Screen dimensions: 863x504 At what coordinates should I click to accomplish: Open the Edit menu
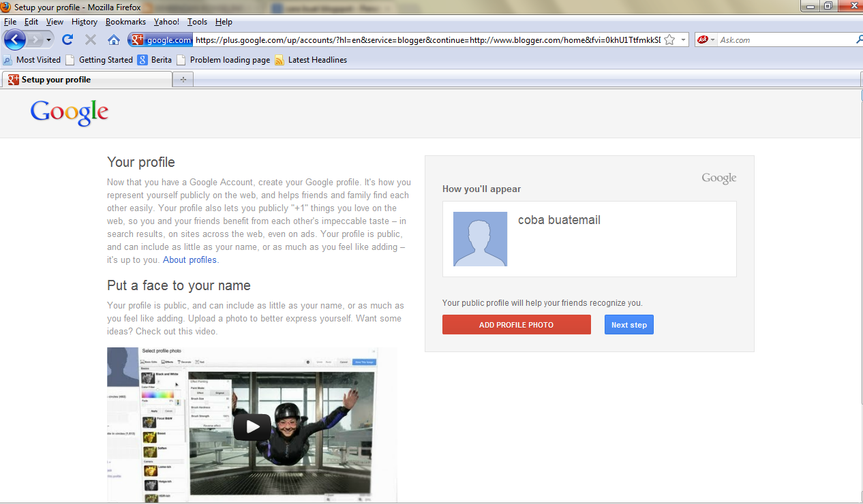click(x=31, y=22)
